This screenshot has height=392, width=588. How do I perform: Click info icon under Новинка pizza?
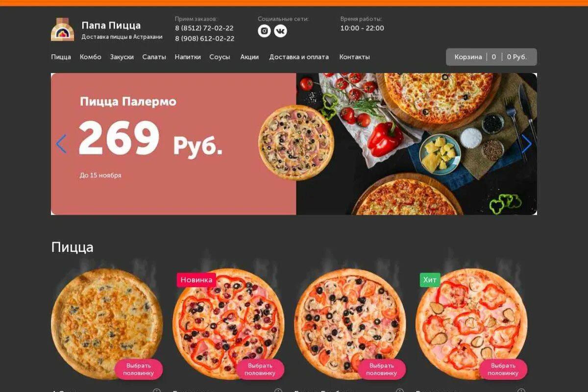[x=278, y=391]
